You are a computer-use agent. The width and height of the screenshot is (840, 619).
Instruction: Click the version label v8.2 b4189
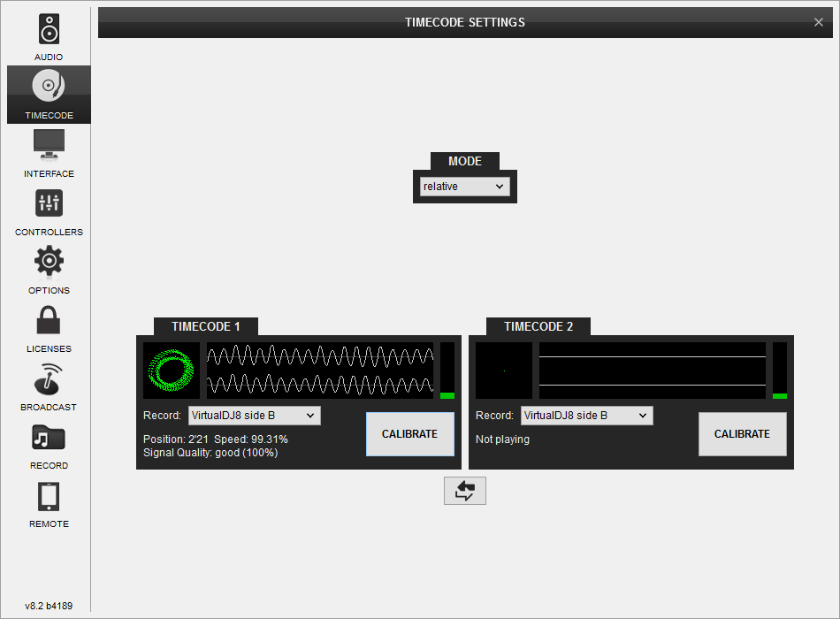point(49,606)
